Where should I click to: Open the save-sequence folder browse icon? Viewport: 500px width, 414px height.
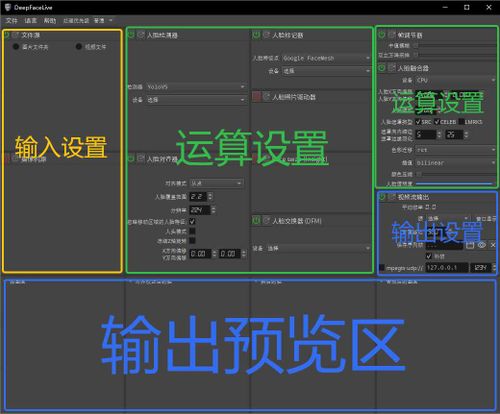[470, 245]
